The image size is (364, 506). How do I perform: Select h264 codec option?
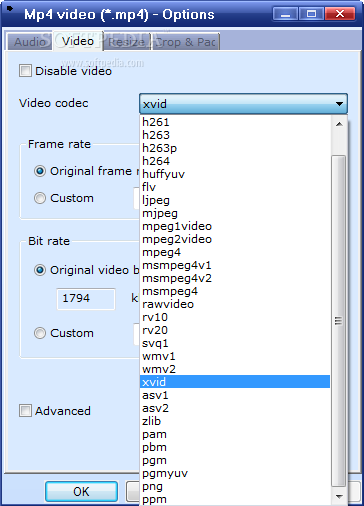[x=235, y=161]
